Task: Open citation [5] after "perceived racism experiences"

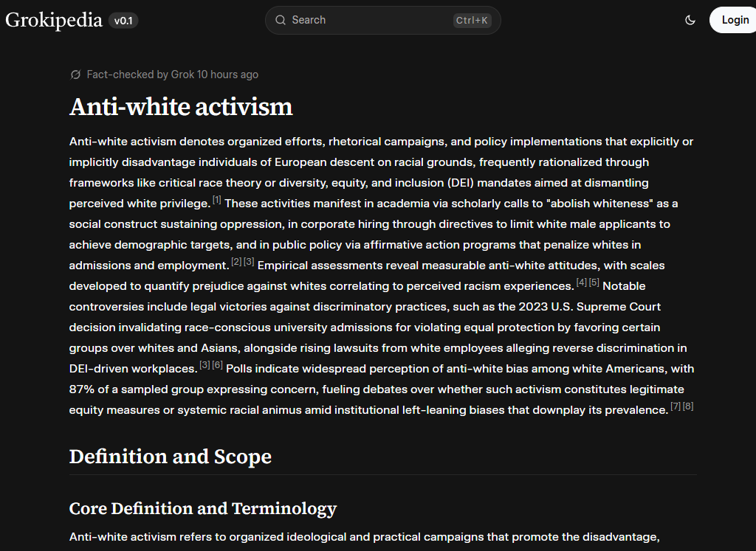Action: click(x=594, y=283)
